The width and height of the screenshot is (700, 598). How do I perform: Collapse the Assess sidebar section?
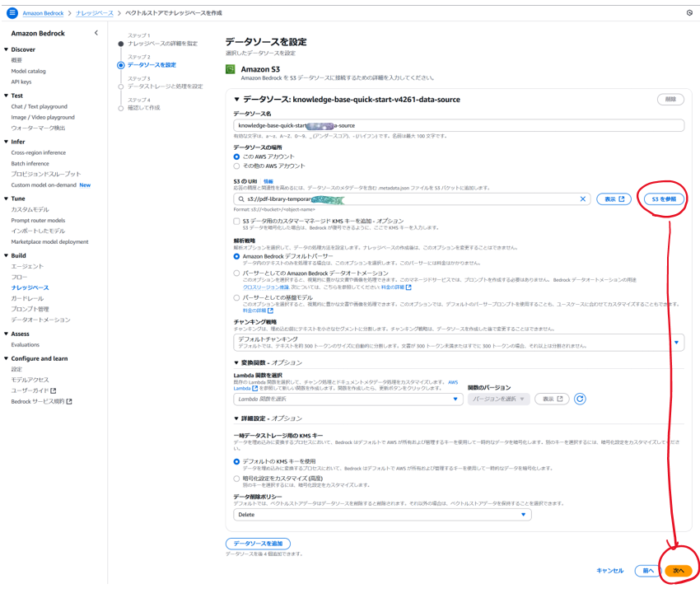click(x=7, y=334)
